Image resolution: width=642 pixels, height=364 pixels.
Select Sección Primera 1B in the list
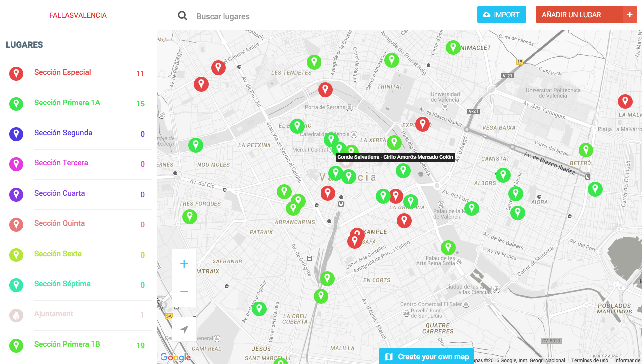67,344
